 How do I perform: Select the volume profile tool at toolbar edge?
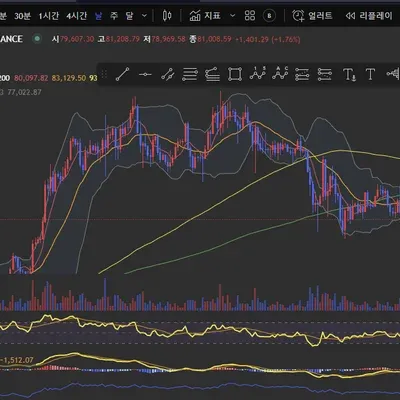(x=393, y=73)
